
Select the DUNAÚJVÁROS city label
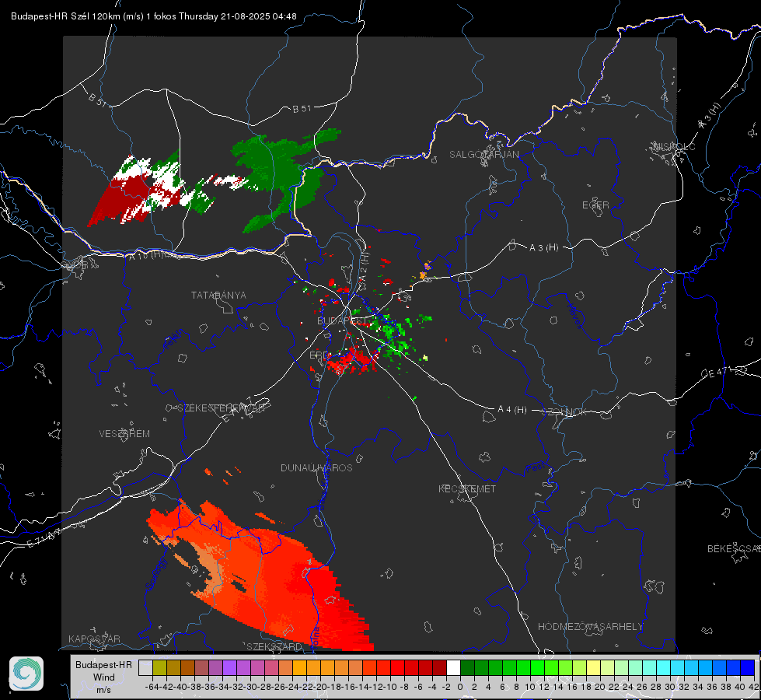[316, 467]
